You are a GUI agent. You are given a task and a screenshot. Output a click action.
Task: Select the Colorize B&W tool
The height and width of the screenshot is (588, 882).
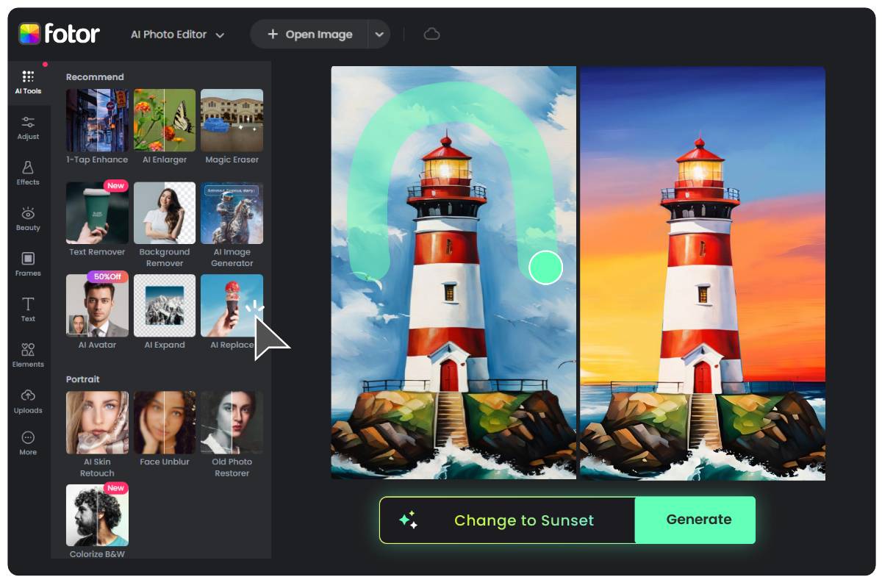click(x=96, y=514)
